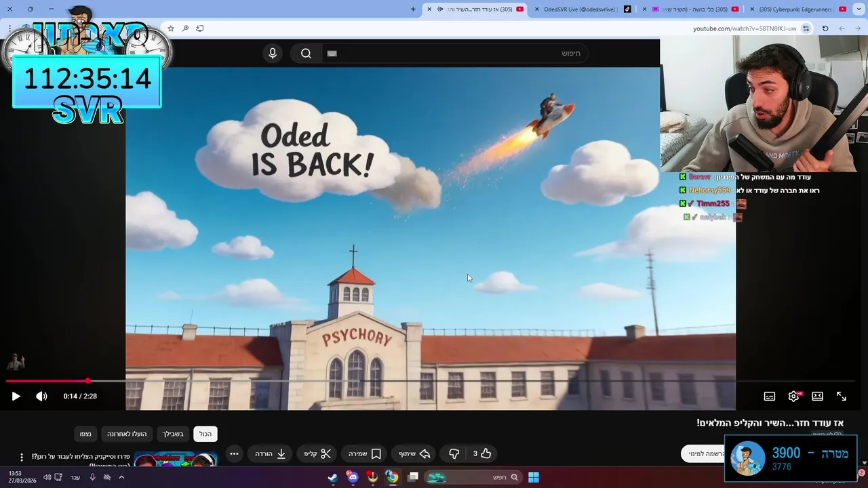Switch to theater mode view
Image resolution: width=868 pixels, height=488 pixels.
(818, 396)
